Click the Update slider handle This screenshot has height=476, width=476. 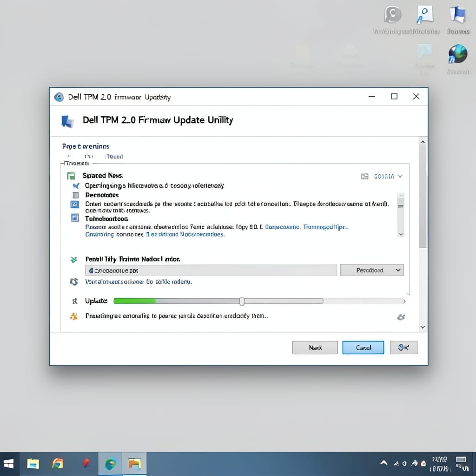(242, 301)
